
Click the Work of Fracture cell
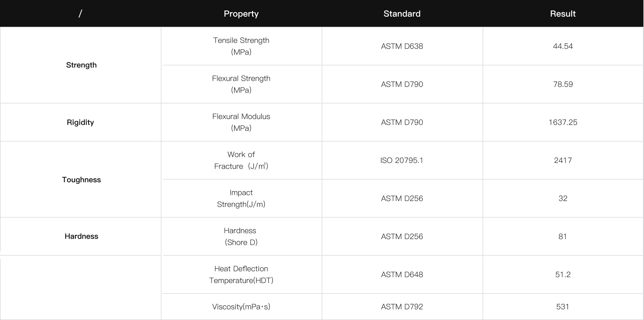[x=241, y=160]
